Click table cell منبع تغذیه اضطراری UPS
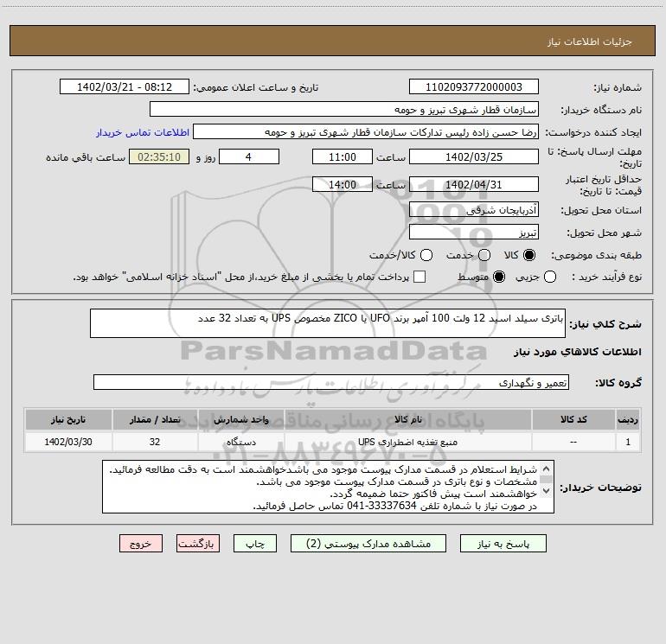Screen dimensions: 666x644 408,442
